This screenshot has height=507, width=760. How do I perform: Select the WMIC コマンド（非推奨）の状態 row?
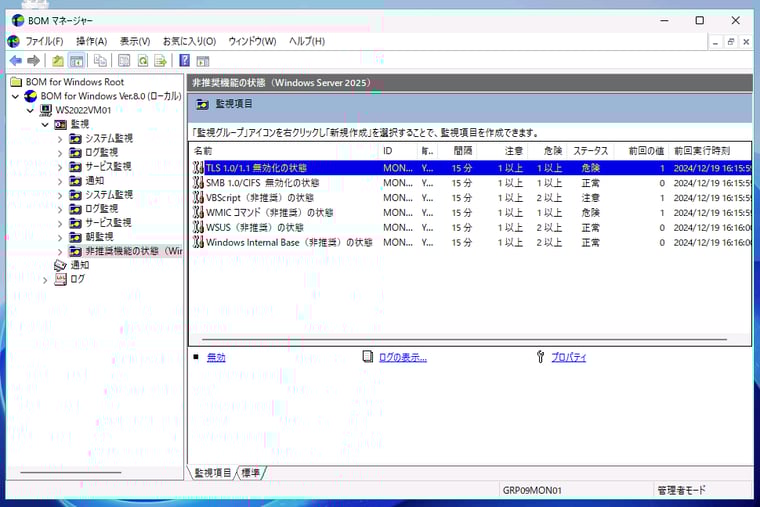[x=472, y=212]
